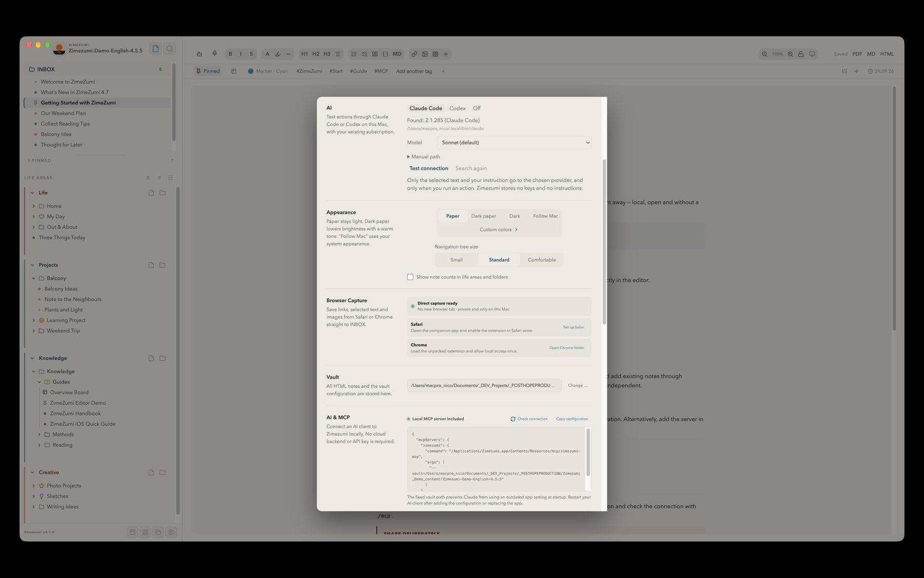Enable show note counts checkbox
924x578 pixels.
(x=410, y=277)
